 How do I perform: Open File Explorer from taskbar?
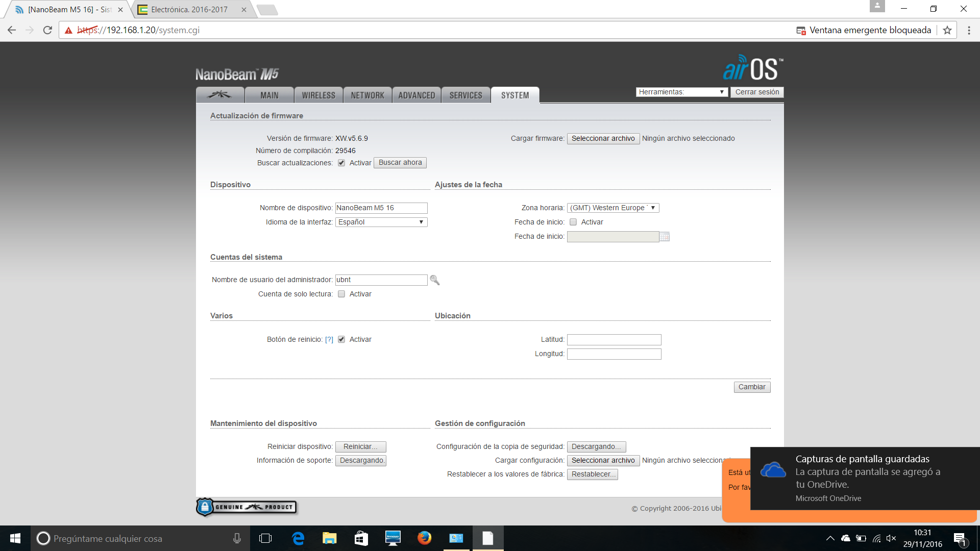[x=330, y=538]
